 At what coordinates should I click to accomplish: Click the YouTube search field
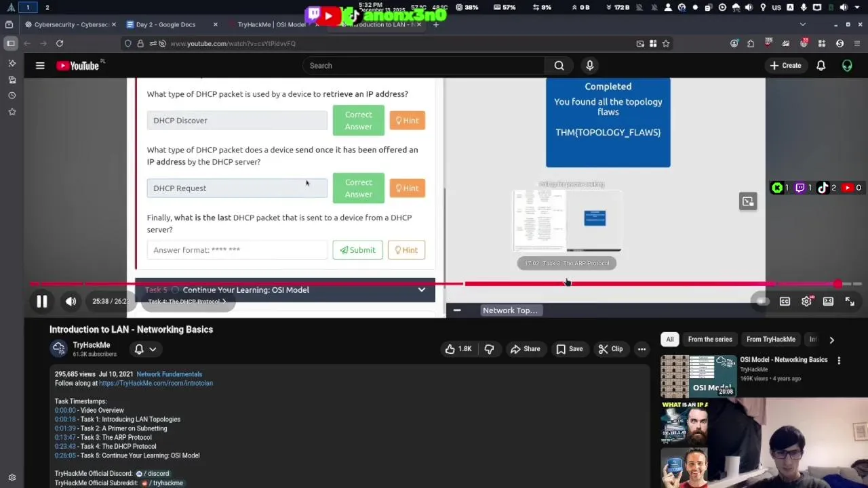(423, 66)
